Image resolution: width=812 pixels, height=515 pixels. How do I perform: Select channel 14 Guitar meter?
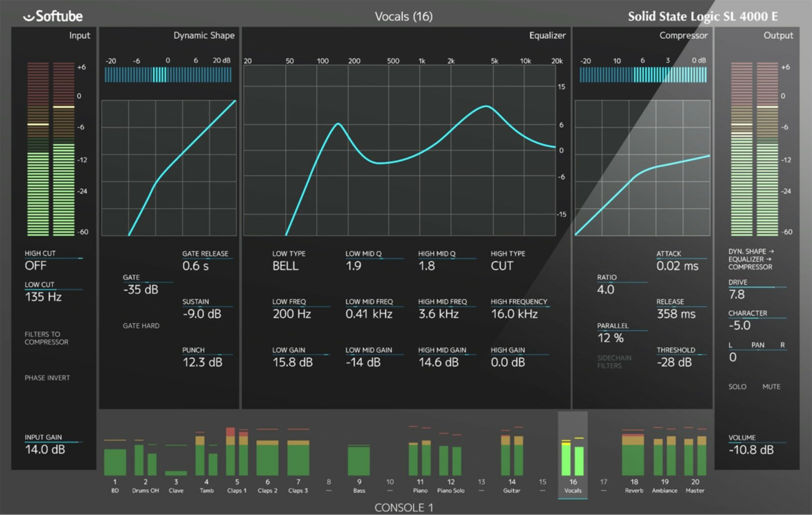(x=512, y=457)
